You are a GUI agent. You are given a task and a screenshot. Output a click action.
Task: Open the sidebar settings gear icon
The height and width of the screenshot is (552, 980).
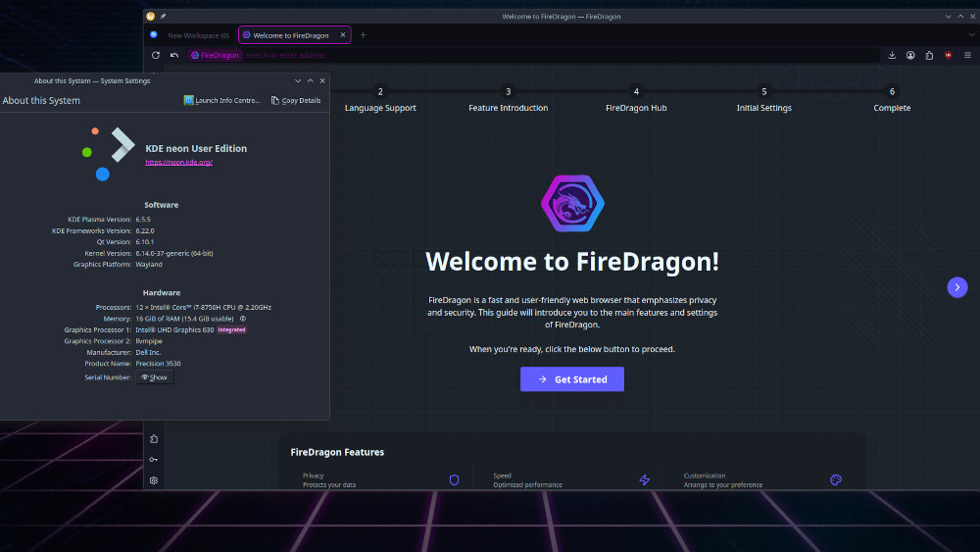pos(154,480)
